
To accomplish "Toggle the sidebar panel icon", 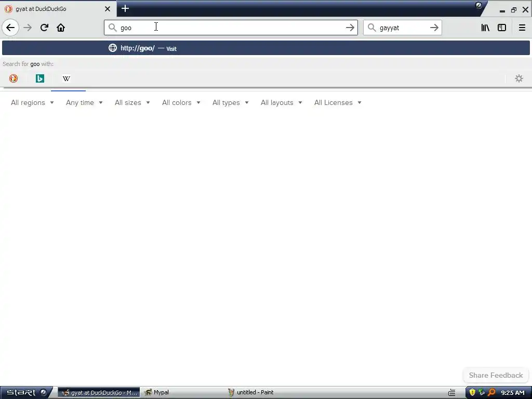I will click(x=502, y=28).
